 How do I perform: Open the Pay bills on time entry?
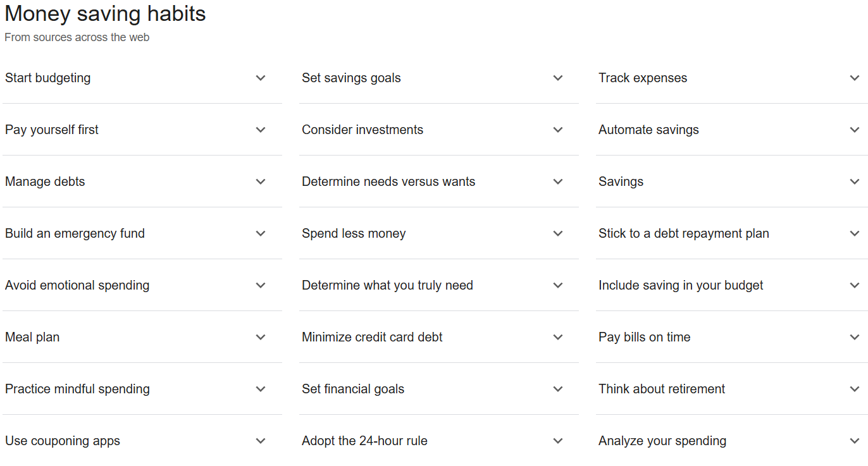855,337
